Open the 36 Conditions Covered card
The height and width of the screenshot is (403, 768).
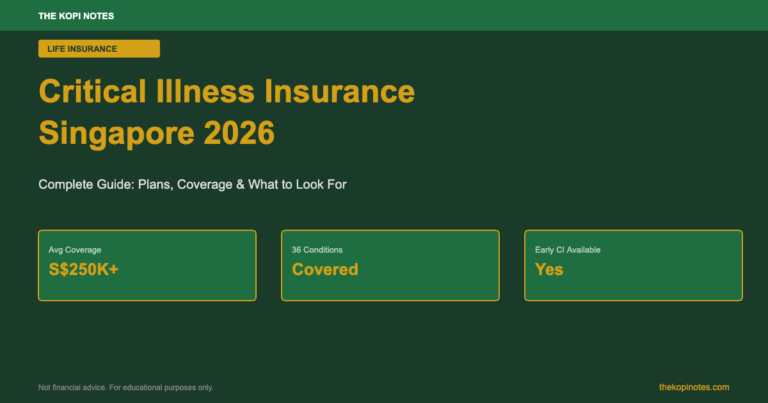point(390,265)
